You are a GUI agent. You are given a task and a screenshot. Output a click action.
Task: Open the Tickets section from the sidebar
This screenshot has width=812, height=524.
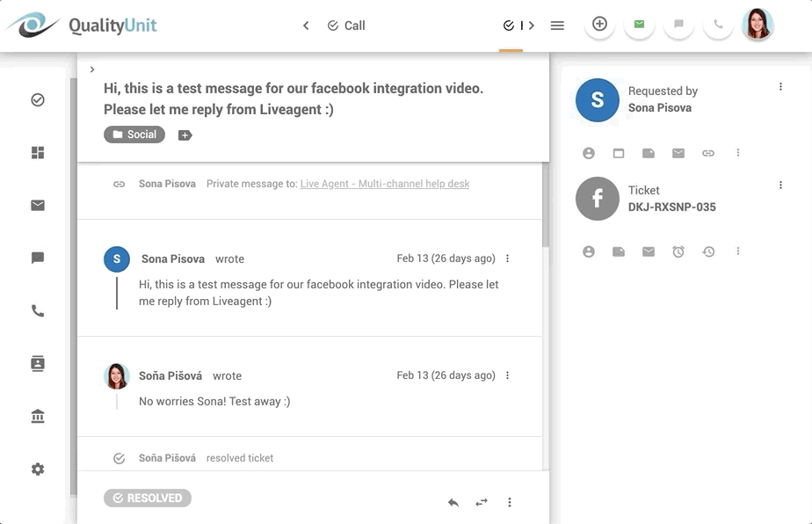point(37,99)
